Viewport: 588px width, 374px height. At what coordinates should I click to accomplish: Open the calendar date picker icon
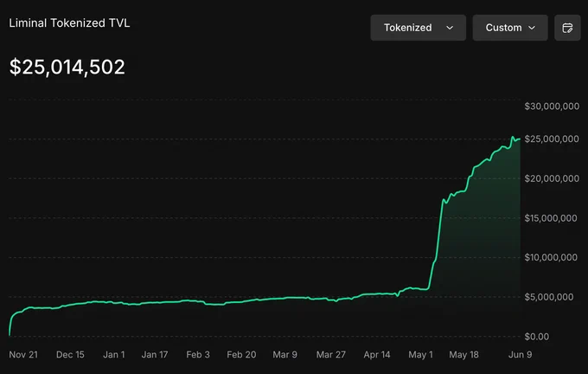pyautogui.click(x=567, y=28)
